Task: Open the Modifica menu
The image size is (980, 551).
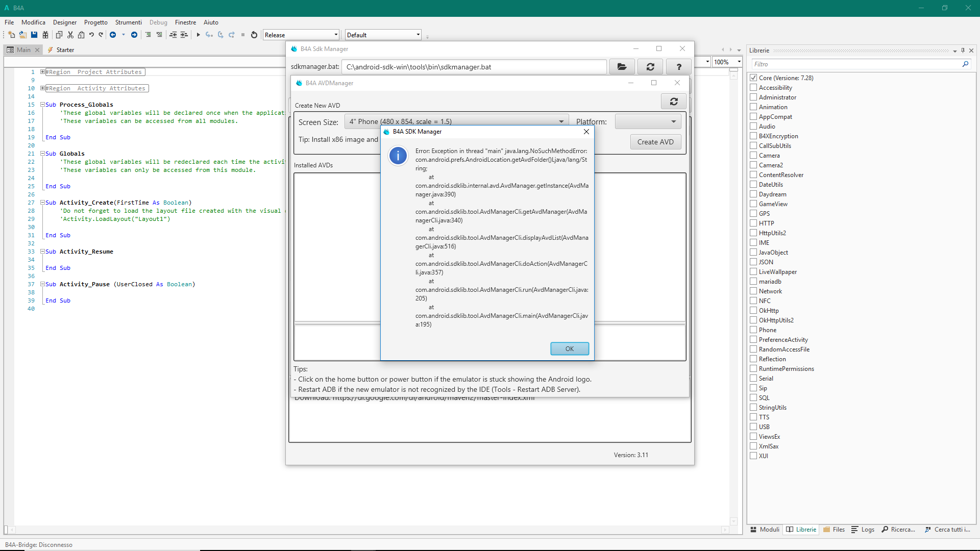Action: pos(33,22)
